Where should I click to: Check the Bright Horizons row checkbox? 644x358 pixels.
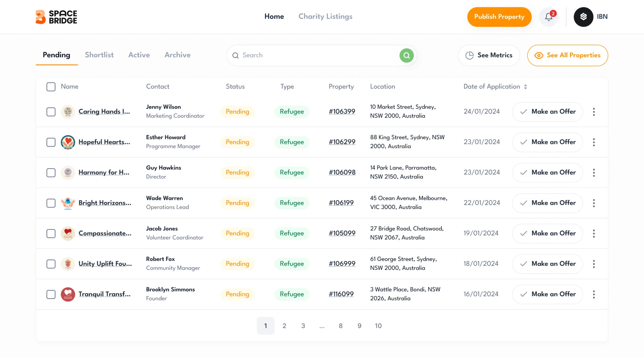coord(51,203)
